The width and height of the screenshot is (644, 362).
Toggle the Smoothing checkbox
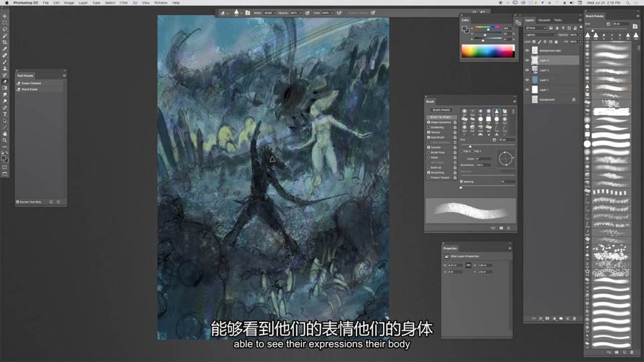[429, 172]
